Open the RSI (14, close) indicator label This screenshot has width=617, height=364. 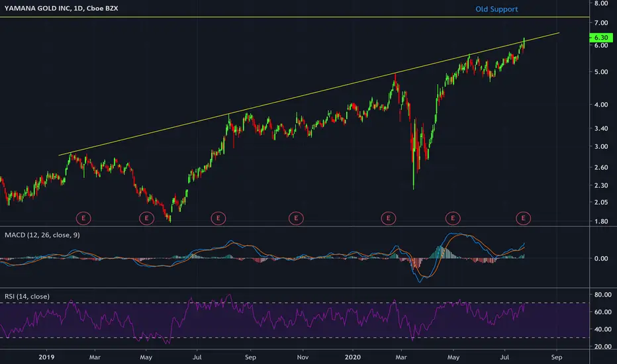point(26,296)
